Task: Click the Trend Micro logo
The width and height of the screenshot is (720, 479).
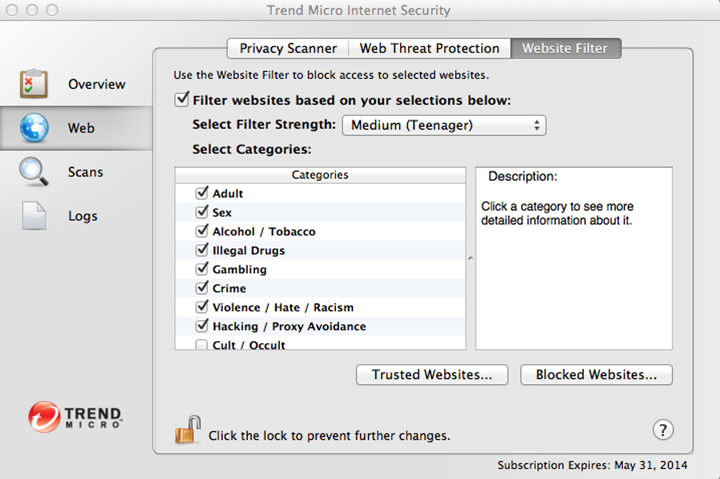Action: click(x=75, y=415)
